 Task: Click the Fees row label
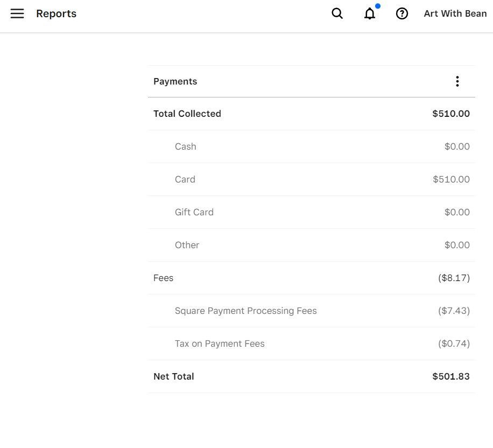(x=164, y=278)
